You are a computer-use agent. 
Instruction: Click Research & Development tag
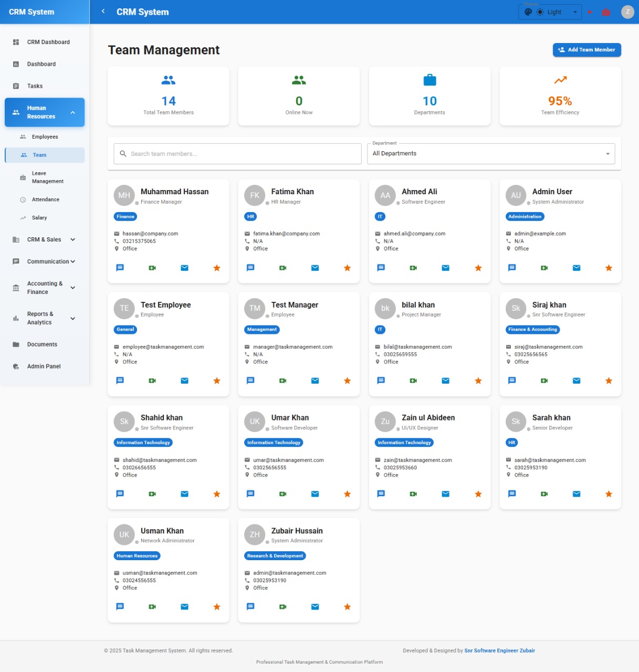point(275,555)
